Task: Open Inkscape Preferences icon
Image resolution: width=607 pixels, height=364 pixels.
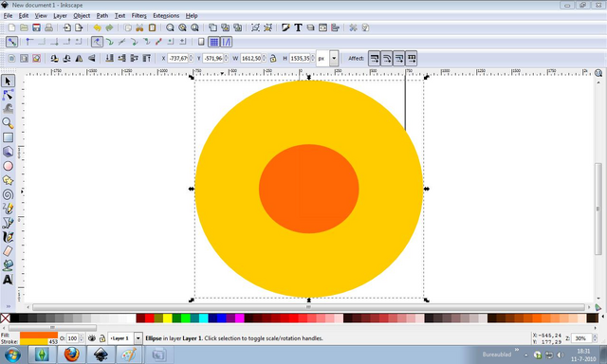Action: pos(353,27)
